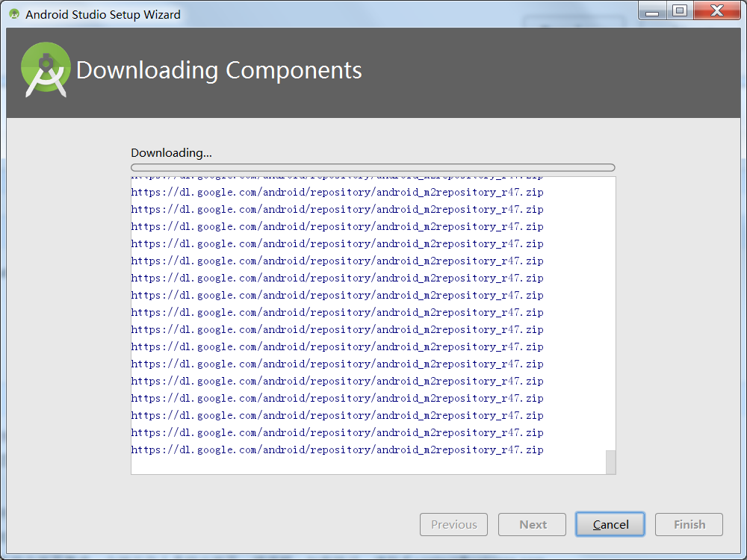Maximize the Setup Wizard window
The height and width of the screenshot is (560, 747).
pos(680,10)
